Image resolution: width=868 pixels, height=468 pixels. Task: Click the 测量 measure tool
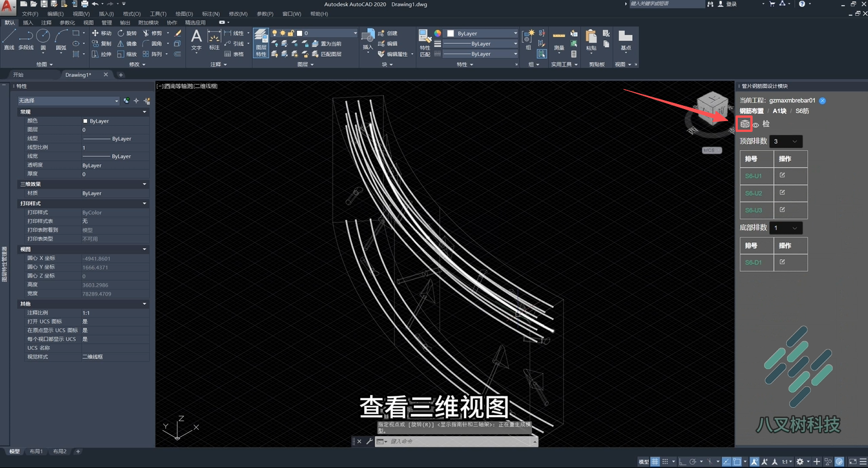click(559, 40)
